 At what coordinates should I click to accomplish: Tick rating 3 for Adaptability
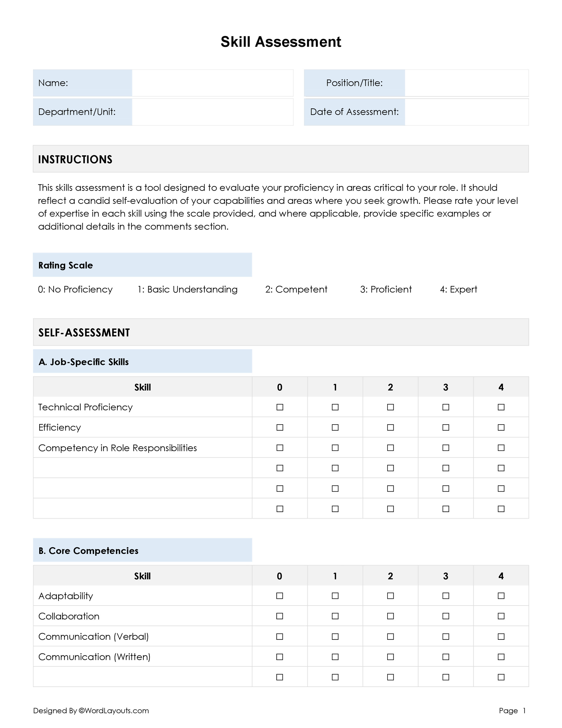446,596
